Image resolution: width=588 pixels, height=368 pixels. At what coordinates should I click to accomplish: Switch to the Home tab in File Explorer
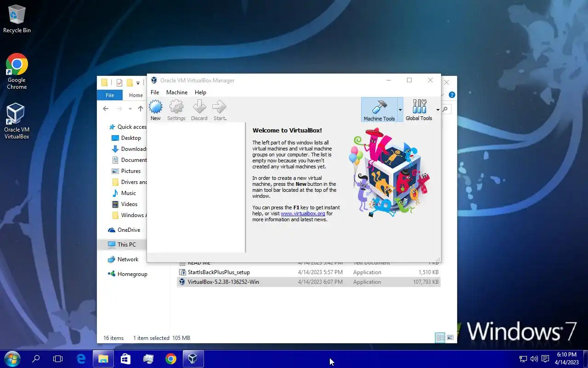[136, 95]
